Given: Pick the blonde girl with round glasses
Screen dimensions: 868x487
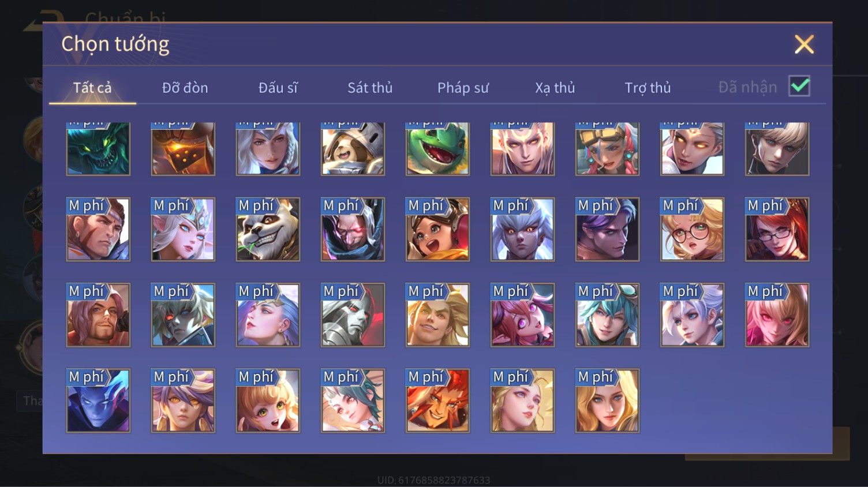Looking at the screenshot, I should [x=692, y=230].
